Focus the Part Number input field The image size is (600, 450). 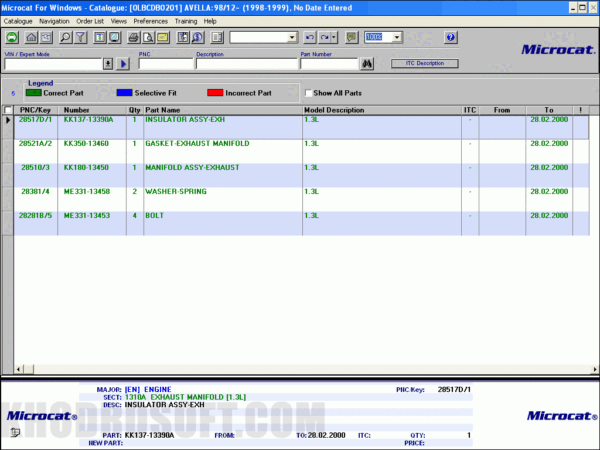click(x=329, y=64)
